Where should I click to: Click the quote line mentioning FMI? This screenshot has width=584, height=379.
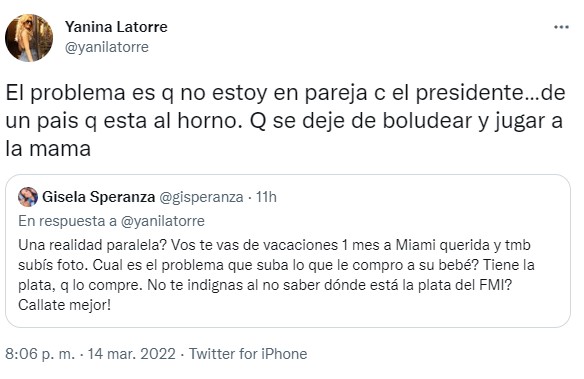[x=265, y=285]
